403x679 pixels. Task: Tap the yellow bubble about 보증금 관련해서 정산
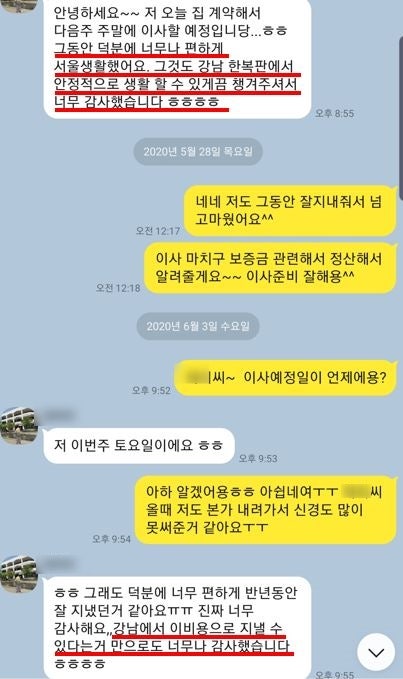270,268
